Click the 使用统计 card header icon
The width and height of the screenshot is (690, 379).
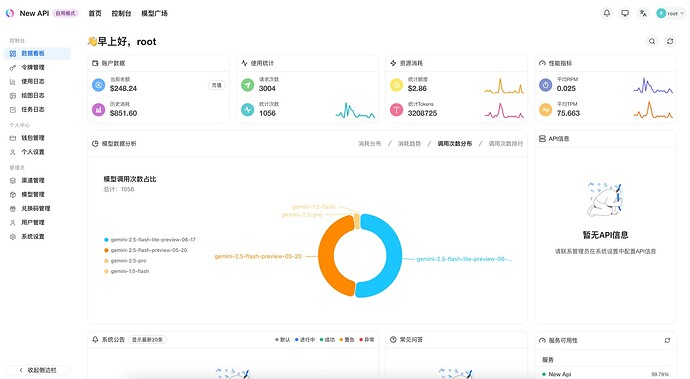244,63
